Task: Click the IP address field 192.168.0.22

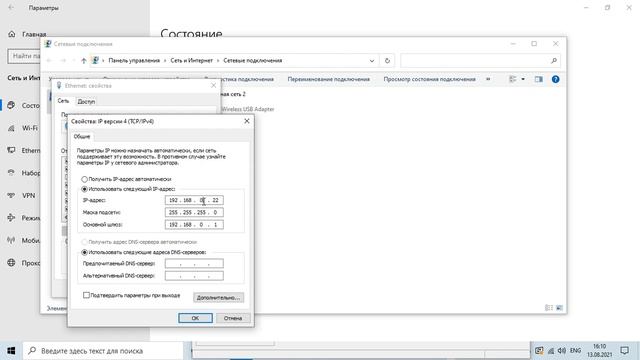Action: tap(194, 200)
